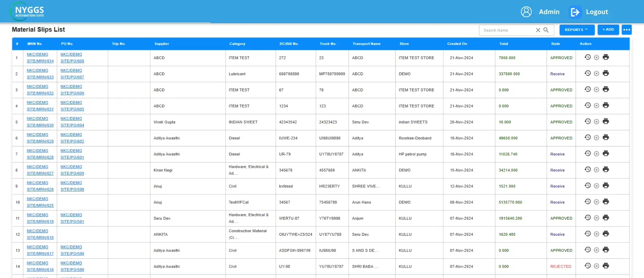Cancel the MRN/634 slip with circled X

coord(597,58)
